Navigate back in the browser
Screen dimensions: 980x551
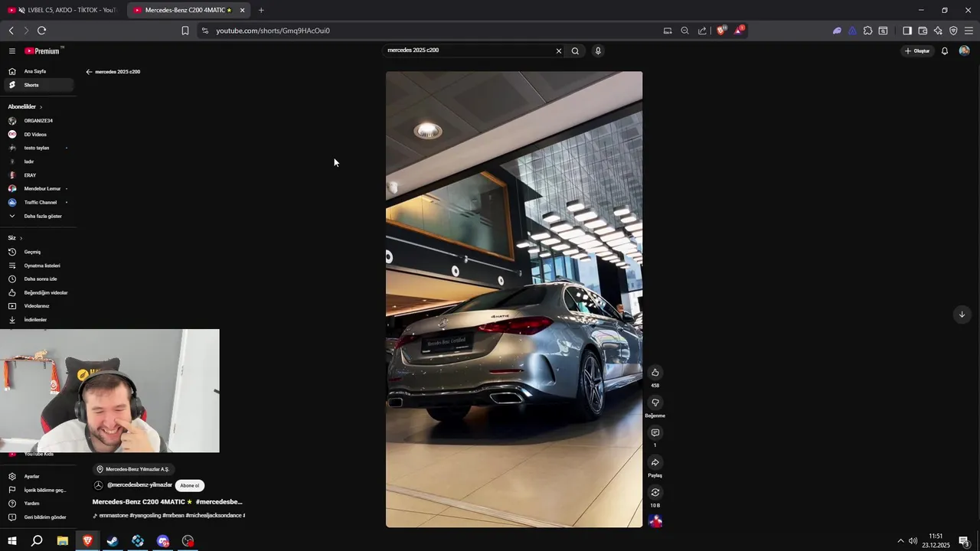pyautogui.click(x=11, y=31)
